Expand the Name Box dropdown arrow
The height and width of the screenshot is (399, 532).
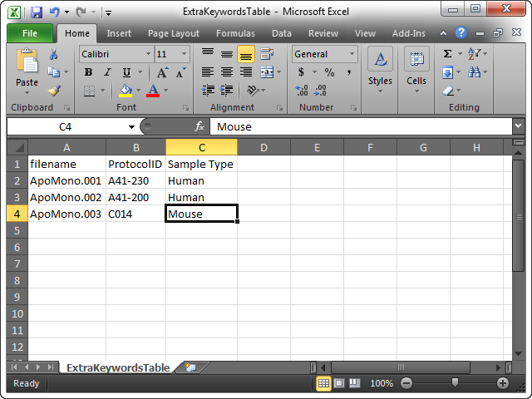click(131, 126)
